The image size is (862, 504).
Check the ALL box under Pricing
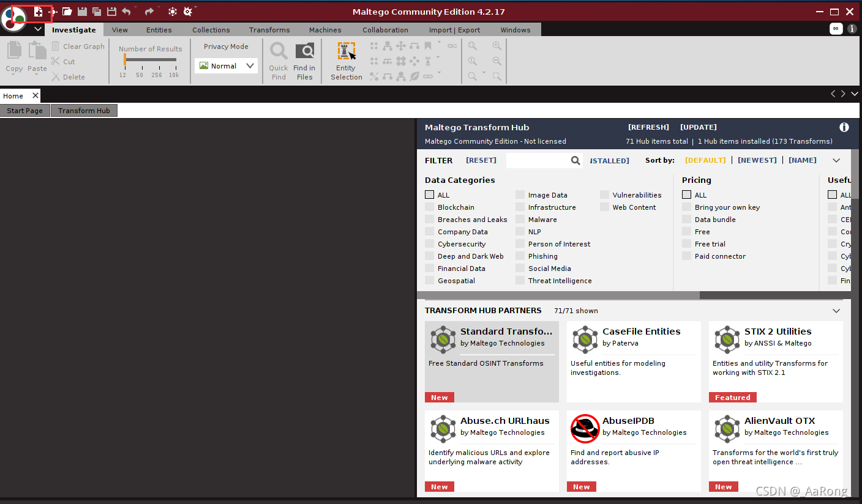[x=686, y=195]
